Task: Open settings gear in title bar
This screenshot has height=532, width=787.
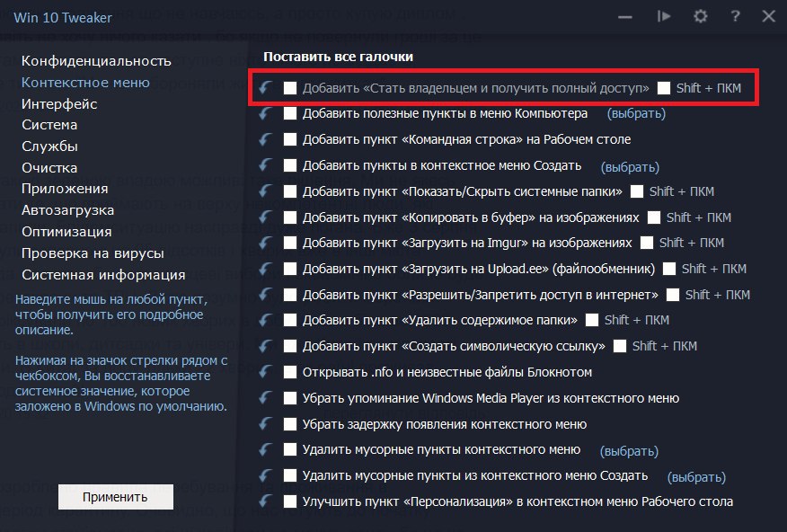Action: tap(700, 16)
